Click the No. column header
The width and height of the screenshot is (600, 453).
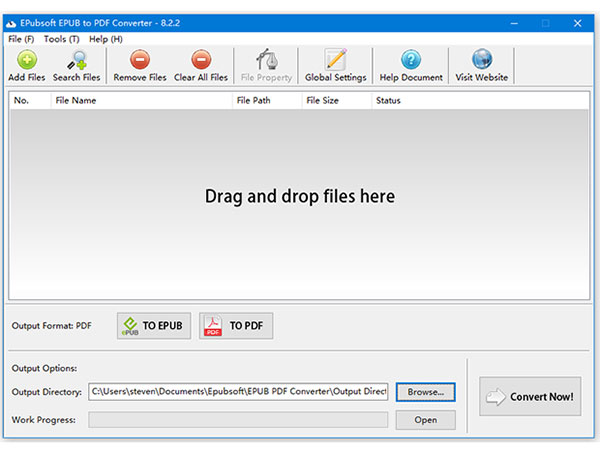[30, 101]
